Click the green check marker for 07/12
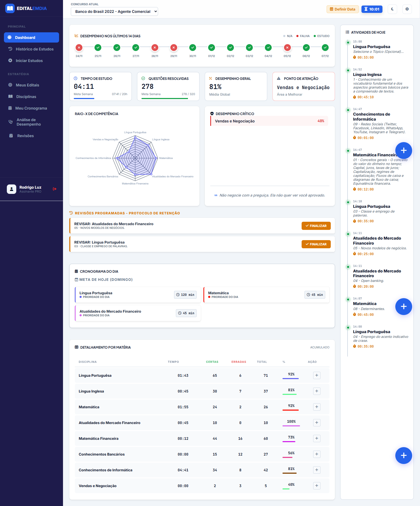Screen dimensions: 420x506 tap(325, 48)
